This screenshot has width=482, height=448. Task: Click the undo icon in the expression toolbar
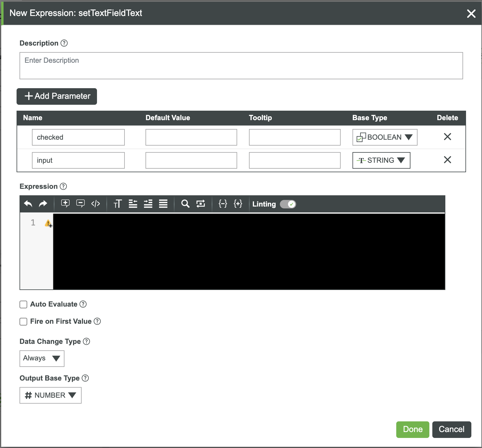coord(28,204)
